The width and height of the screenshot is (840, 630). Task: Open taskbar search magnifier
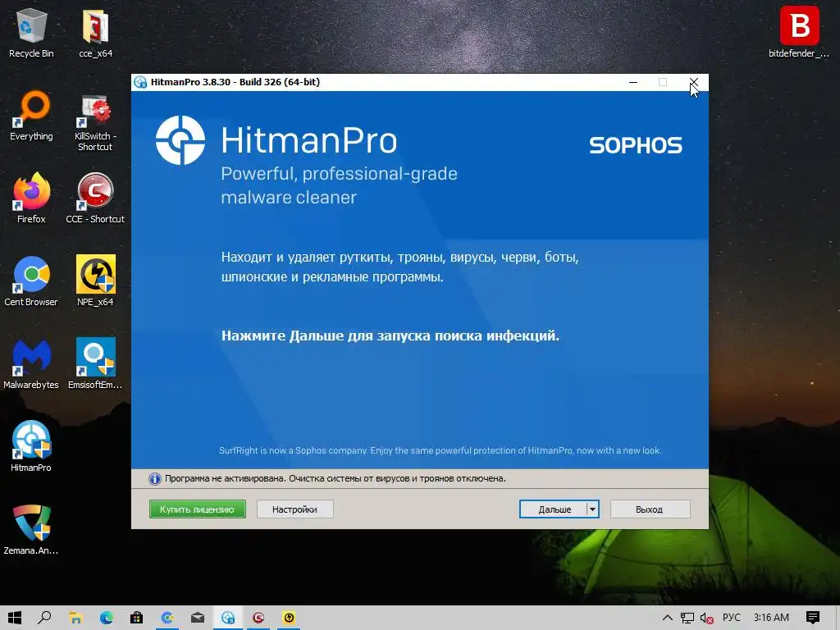coord(44,618)
